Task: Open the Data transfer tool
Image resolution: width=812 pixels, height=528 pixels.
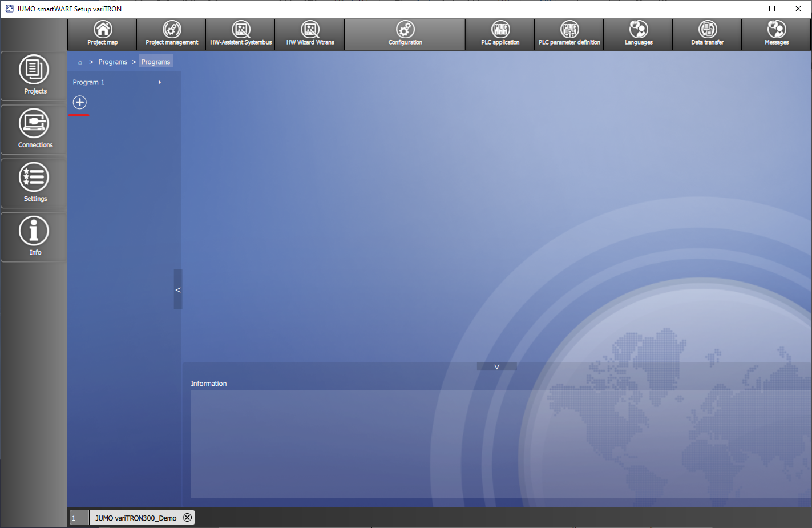Action: [708, 34]
